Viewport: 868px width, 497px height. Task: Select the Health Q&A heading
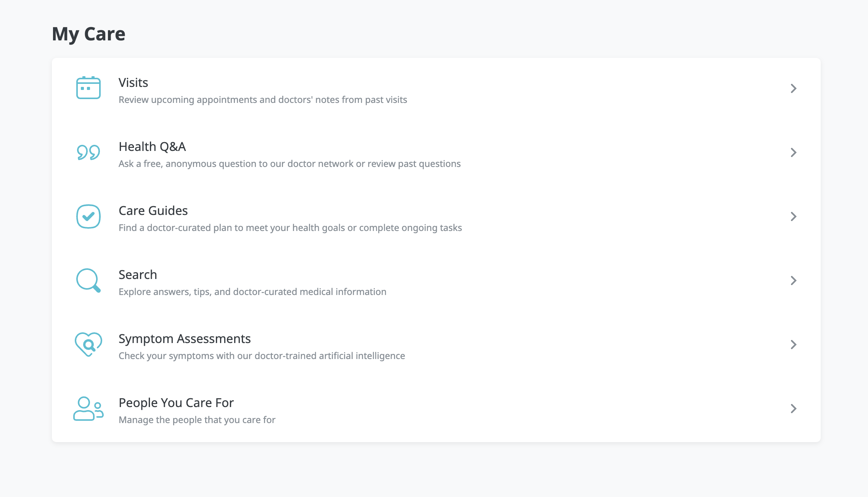[x=152, y=147]
